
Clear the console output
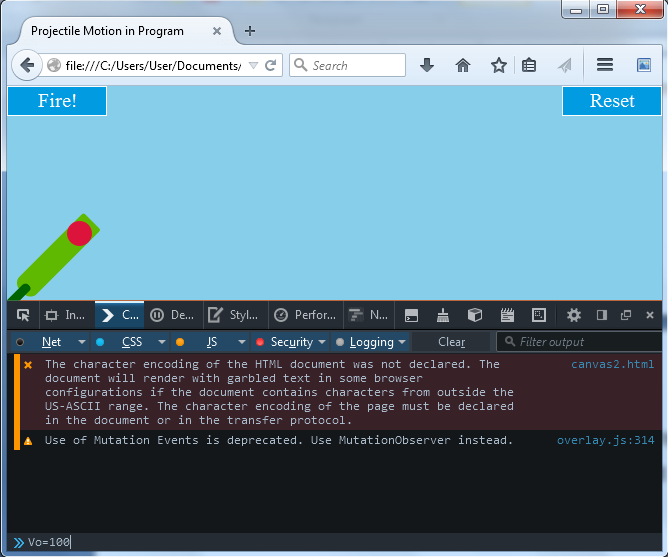[452, 342]
